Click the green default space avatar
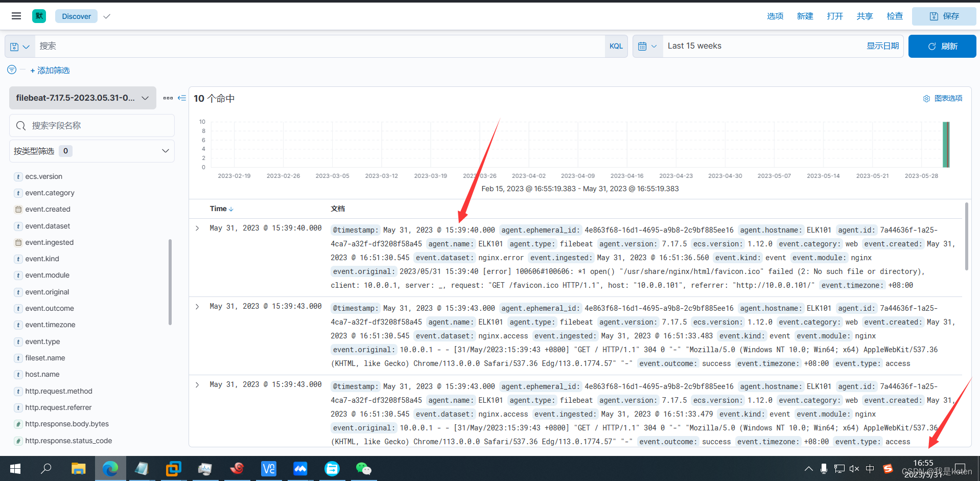 tap(39, 16)
